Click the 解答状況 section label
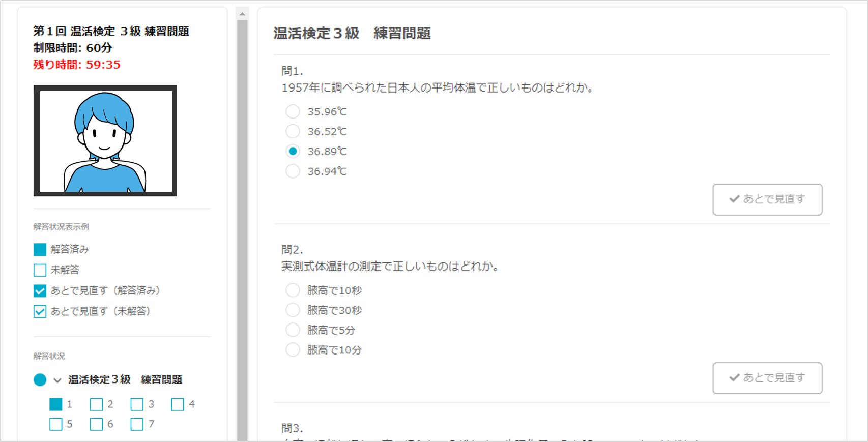Viewport: 868px width, 442px height. 49,357
